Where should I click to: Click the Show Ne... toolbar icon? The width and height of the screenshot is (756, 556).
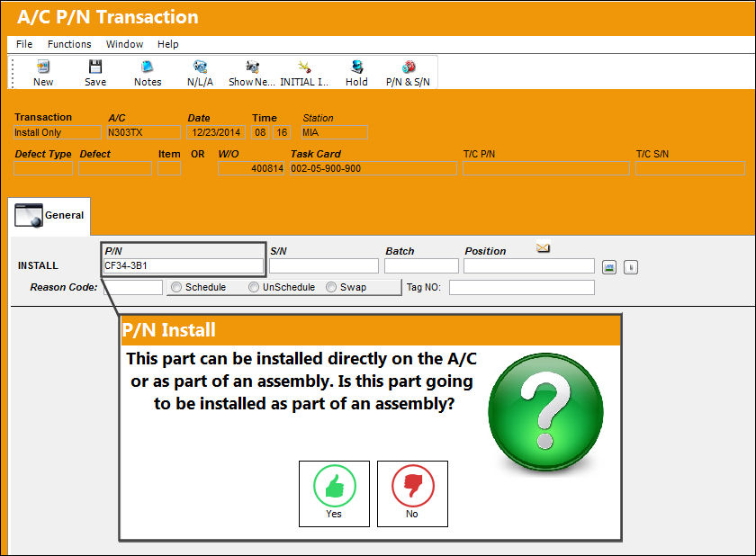tap(252, 67)
